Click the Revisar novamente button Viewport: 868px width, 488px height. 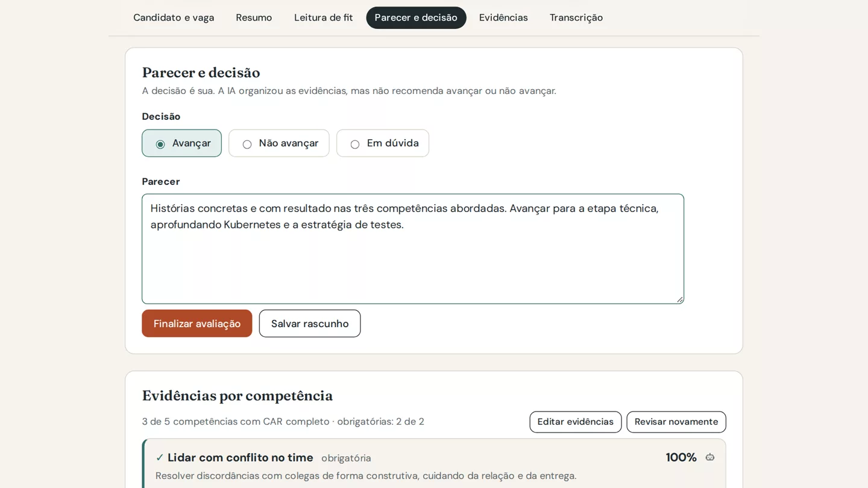click(676, 422)
